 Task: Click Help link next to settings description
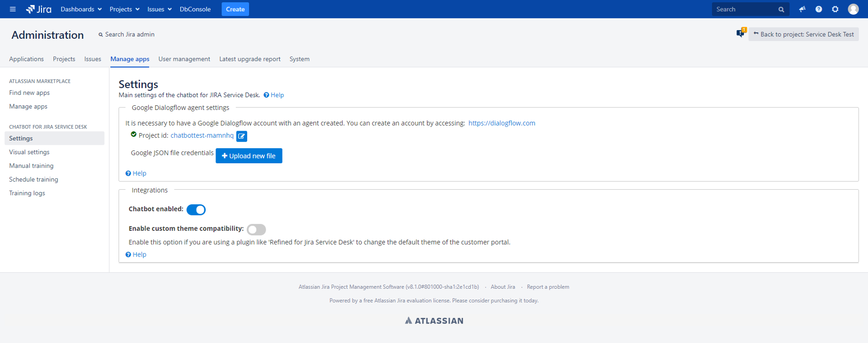click(x=274, y=95)
